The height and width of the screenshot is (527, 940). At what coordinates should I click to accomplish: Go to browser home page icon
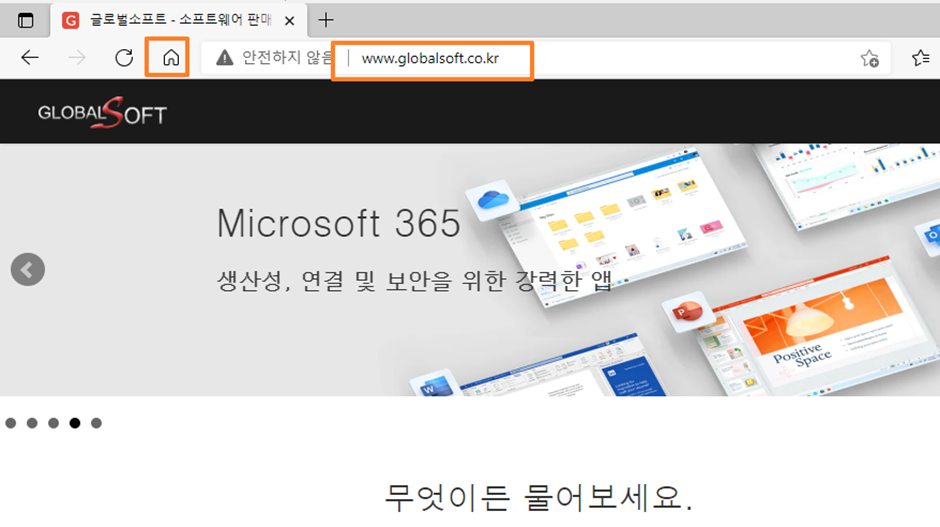[x=171, y=58]
